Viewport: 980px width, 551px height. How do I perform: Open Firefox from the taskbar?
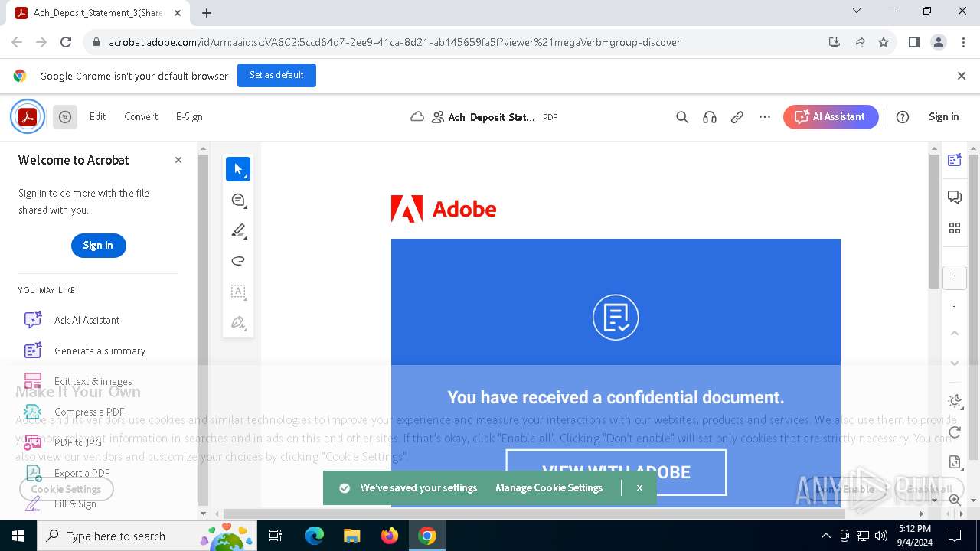coord(390,536)
